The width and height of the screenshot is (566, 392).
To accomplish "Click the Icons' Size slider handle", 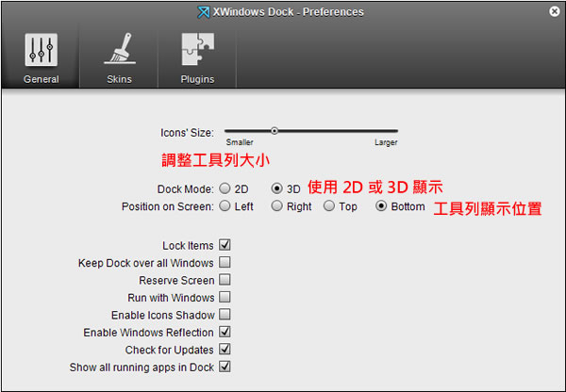I will (x=275, y=131).
